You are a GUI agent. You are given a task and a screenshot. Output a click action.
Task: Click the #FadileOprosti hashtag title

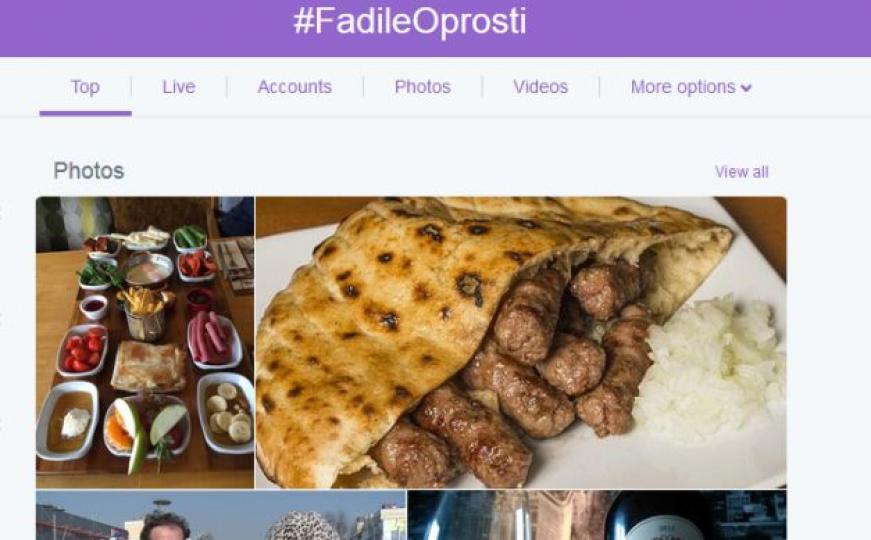click(410, 21)
